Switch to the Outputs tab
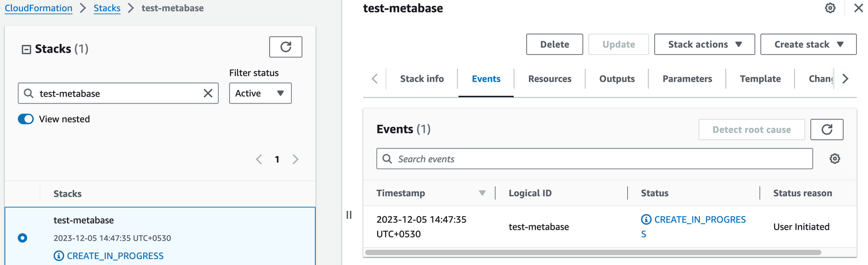Image resolution: width=868 pixels, height=265 pixels. pos(617,79)
